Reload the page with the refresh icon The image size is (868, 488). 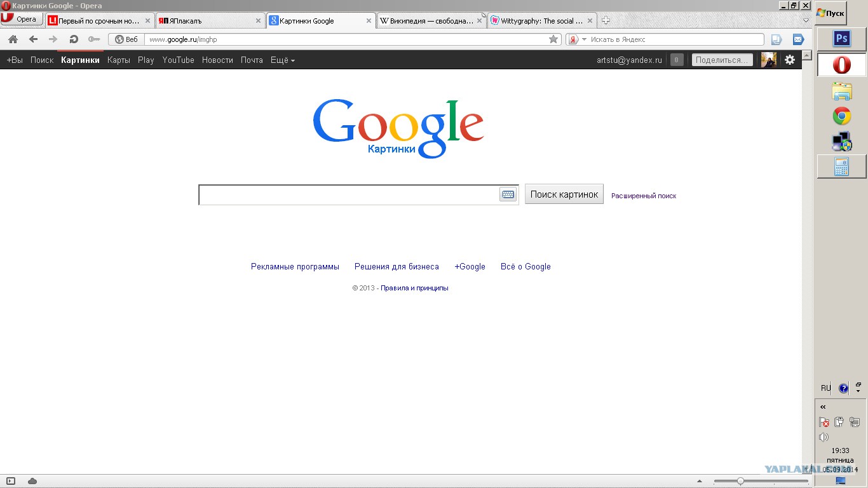(x=74, y=39)
